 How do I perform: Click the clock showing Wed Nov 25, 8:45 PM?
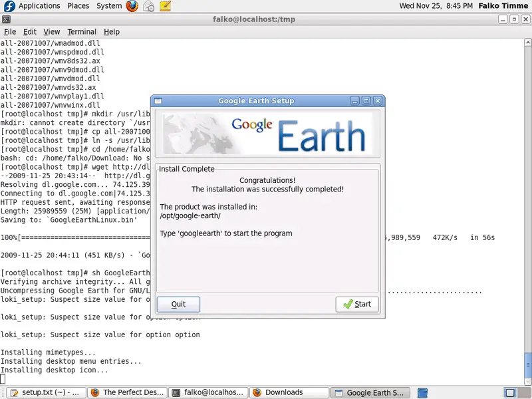tap(436, 6)
